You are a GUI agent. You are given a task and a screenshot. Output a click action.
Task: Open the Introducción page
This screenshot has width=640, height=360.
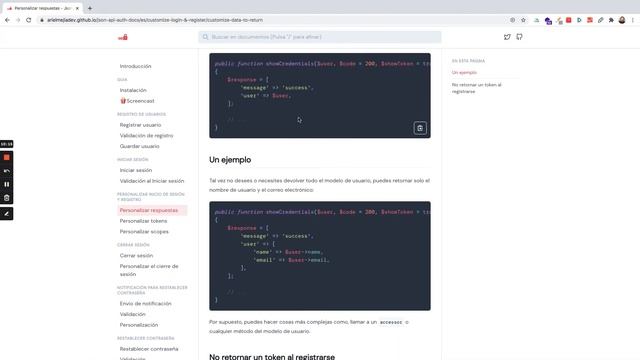136,66
